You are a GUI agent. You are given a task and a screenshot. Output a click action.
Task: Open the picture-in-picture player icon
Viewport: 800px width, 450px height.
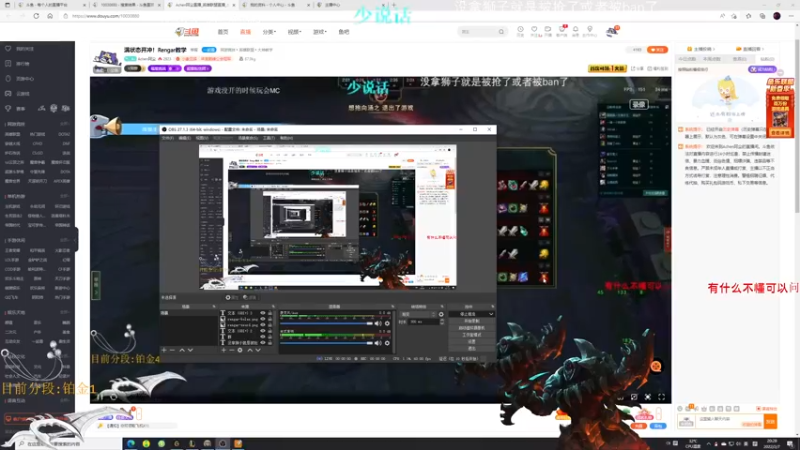(x=634, y=397)
